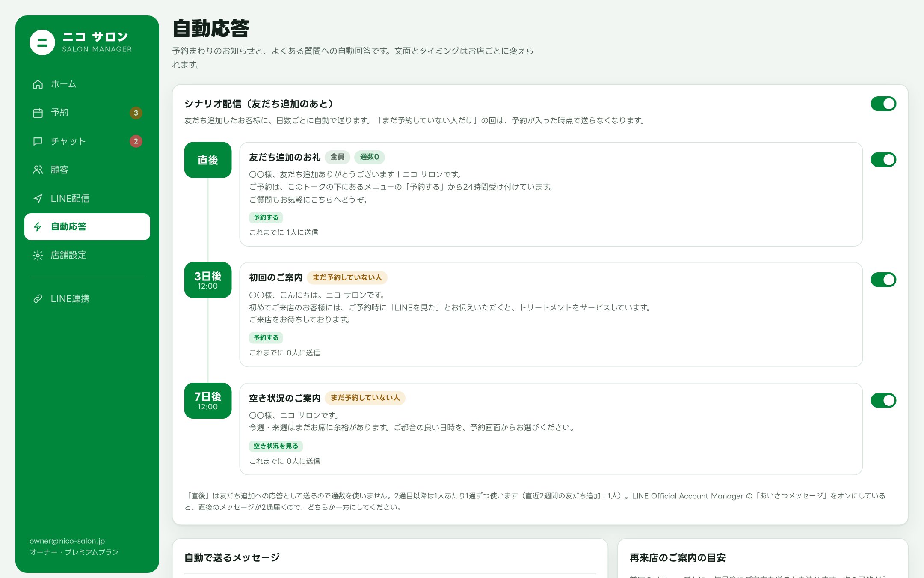Click the 直後 timing marker
This screenshot has height=578, width=924.
point(208,160)
